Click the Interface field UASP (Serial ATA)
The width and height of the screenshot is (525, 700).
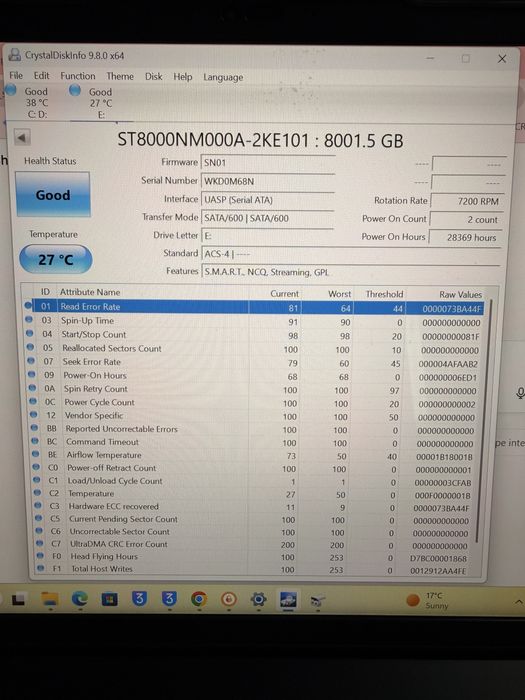pos(268,200)
